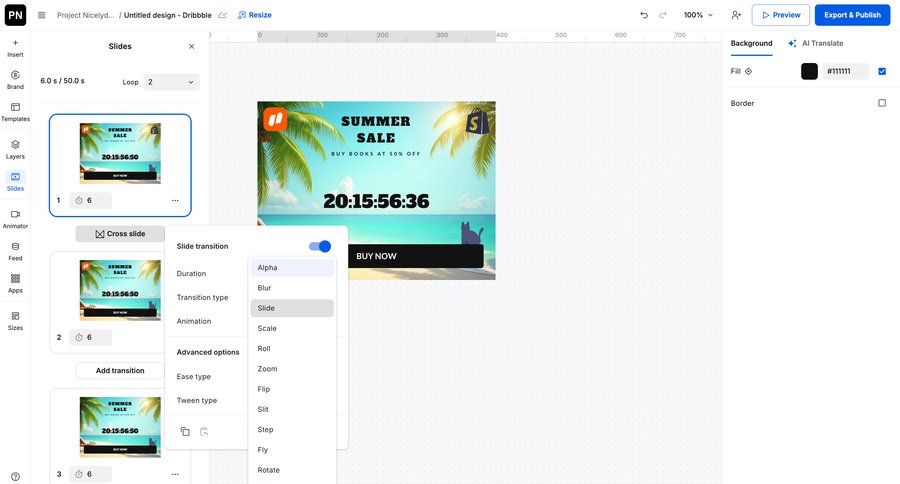900x484 pixels.
Task: Open the hamburger main menu
Action: (41, 15)
